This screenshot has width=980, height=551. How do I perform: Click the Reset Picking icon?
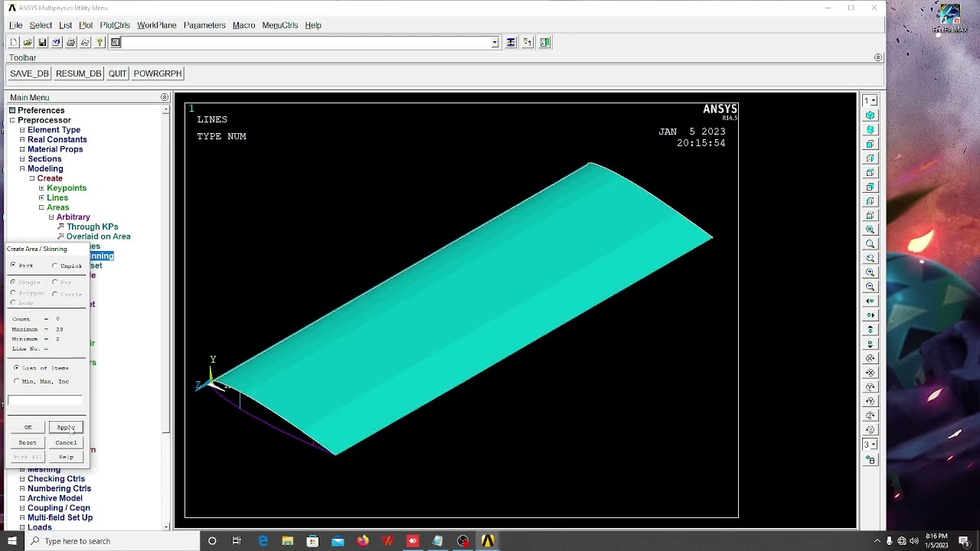[528, 43]
